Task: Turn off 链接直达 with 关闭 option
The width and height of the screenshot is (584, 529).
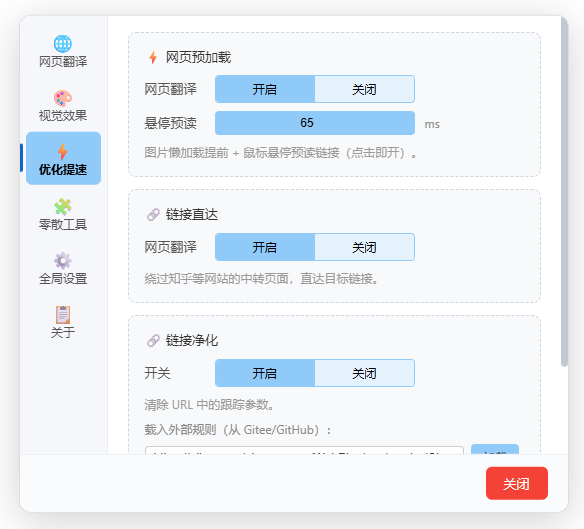Action: (364, 247)
